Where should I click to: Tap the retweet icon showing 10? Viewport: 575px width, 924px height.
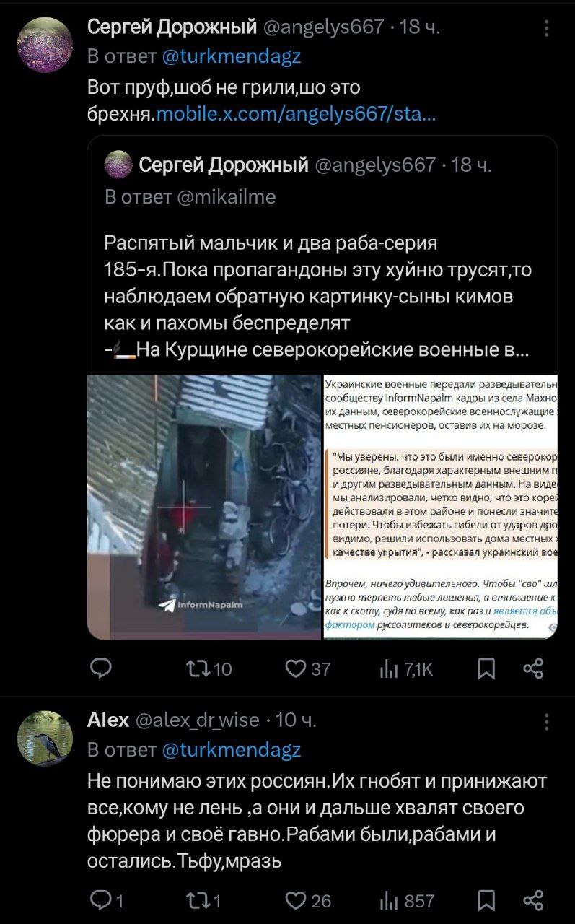pos(197,670)
